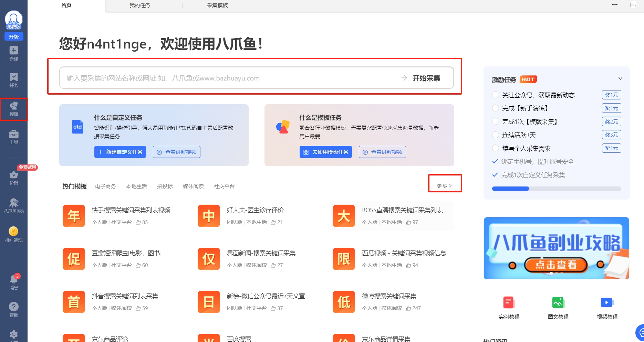Image resolution: width=644 pixels, height=342 pixels.
Task: Switch to the 首页 tab
Action: coord(66,5)
